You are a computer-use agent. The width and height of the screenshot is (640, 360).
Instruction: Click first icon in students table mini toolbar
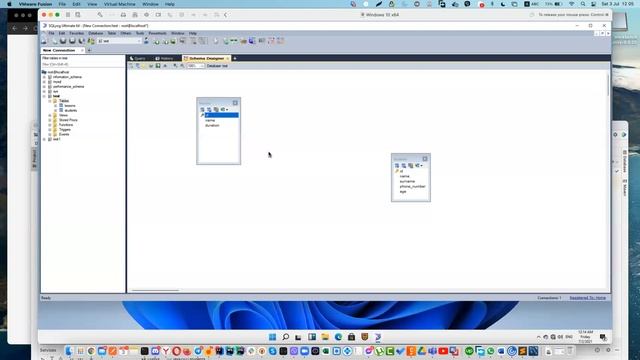click(x=397, y=166)
